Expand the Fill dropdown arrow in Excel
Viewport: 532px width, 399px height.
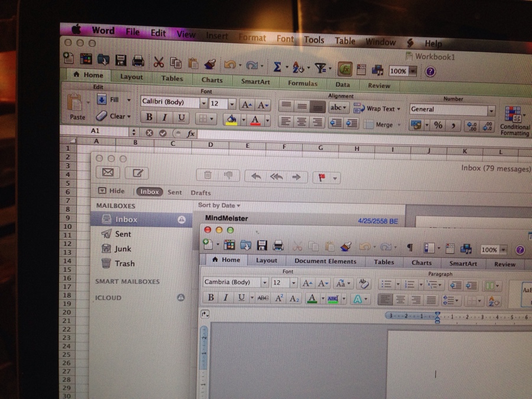129,100
